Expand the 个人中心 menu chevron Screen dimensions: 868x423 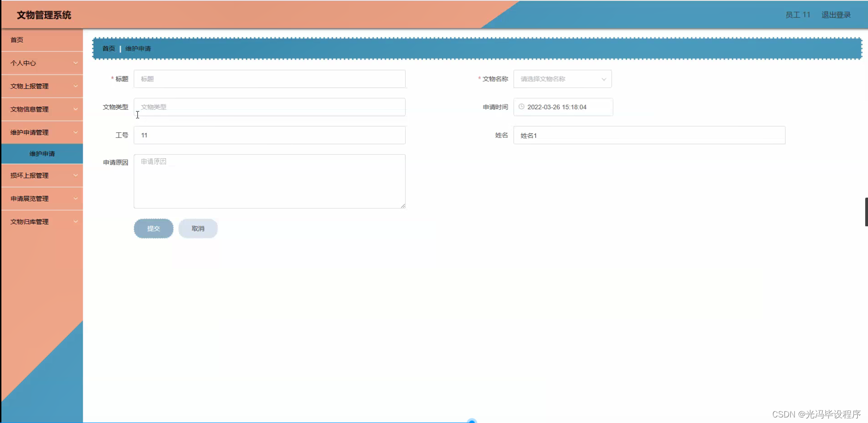pyautogui.click(x=75, y=63)
